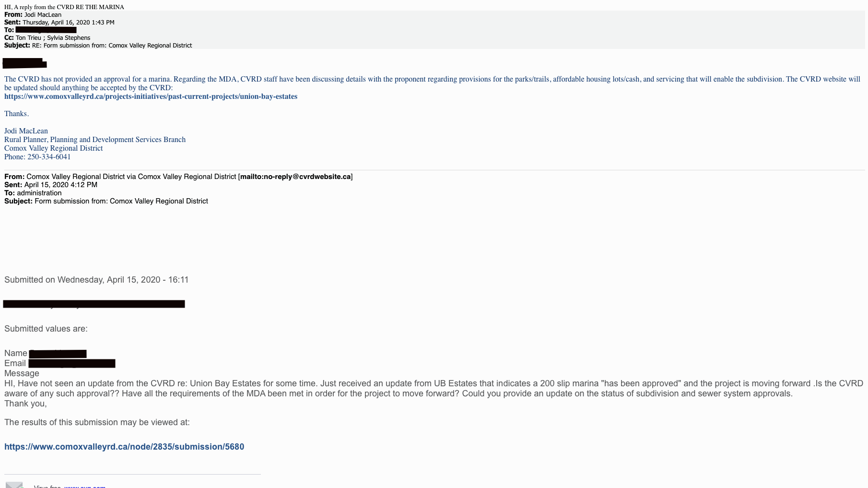Click the 'A reply from the CVRD' heading
The width and height of the screenshot is (868, 488).
(x=64, y=7)
